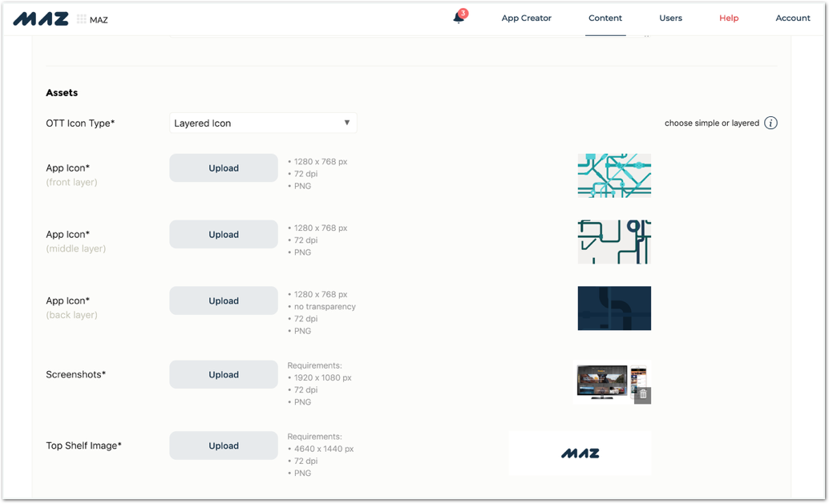Click the '(back layer)' label
Viewport: 829px width, 504px height.
(72, 315)
